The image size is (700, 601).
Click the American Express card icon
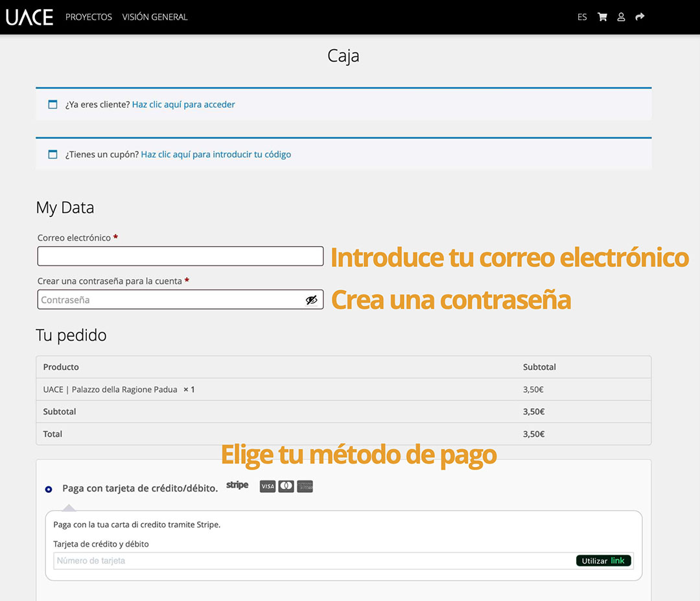tap(305, 486)
